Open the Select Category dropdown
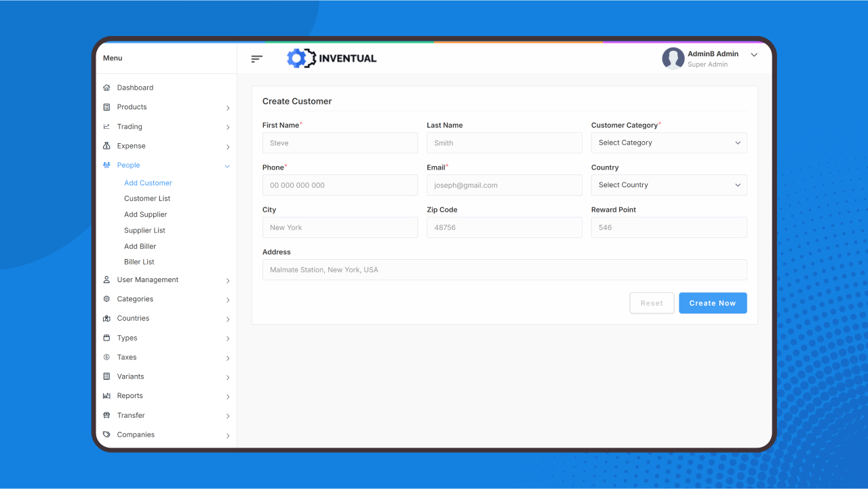Viewport: 868px width, 489px height. 669,142
